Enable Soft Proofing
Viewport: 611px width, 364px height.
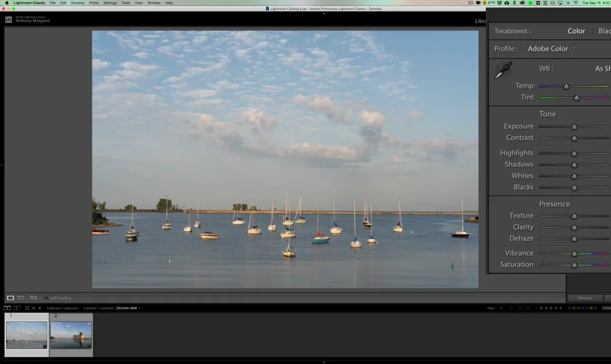(x=46, y=298)
